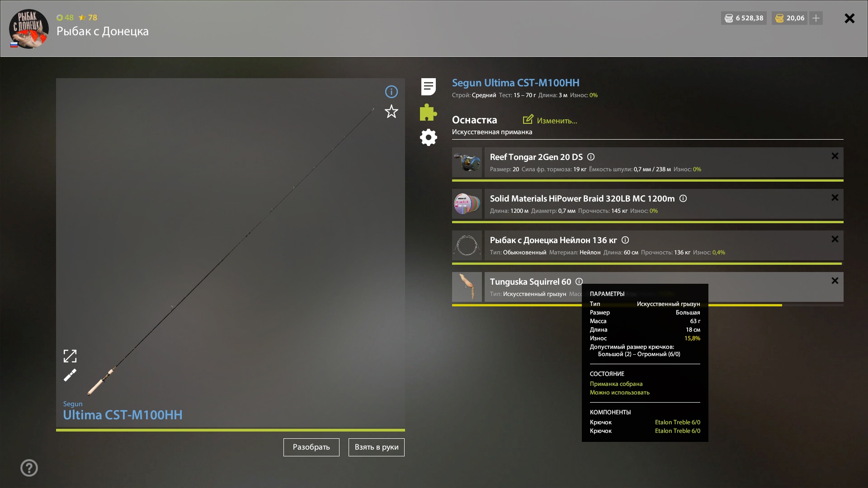Remove the HiPower Braid 320LB line
Viewport: 868px width, 488px height.
point(835,197)
